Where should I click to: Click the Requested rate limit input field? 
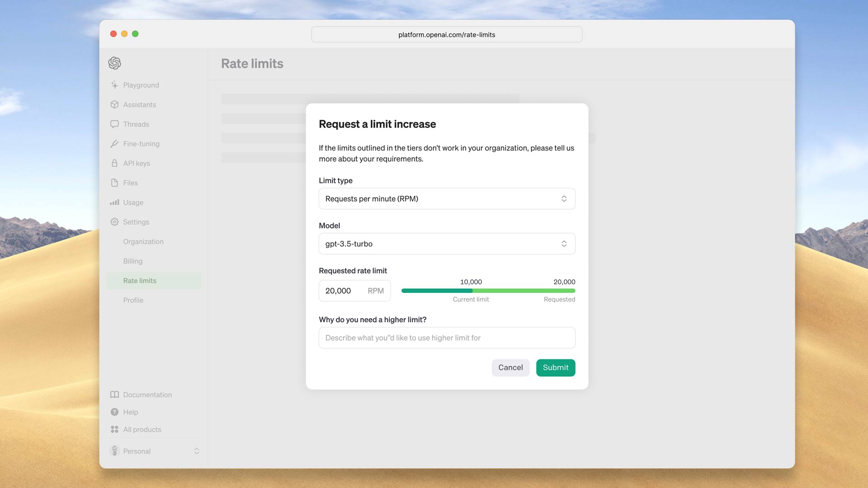[x=354, y=291]
